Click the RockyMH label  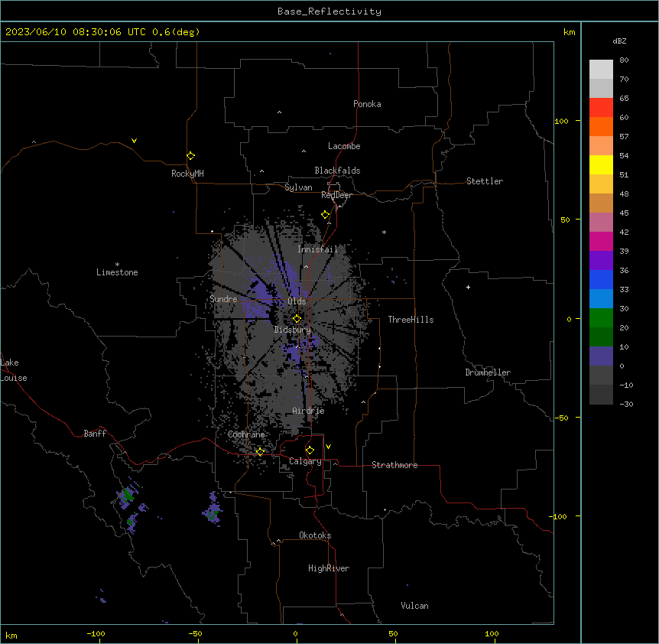[187, 173]
